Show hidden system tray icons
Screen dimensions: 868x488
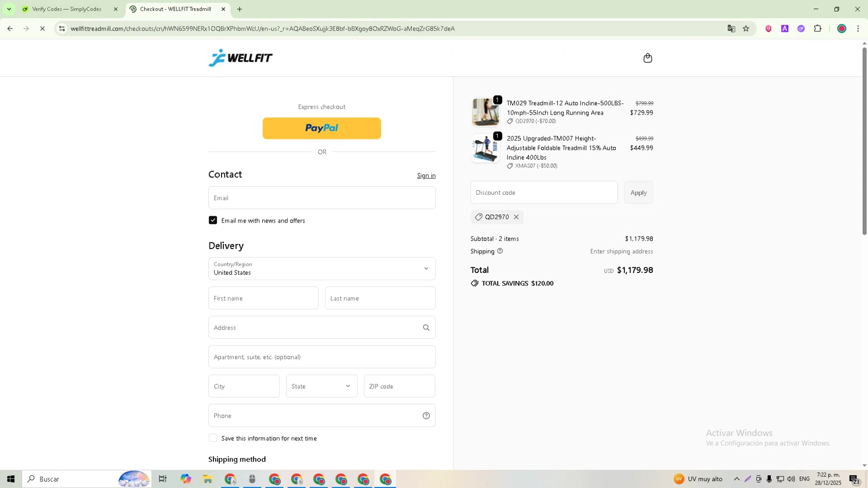pyautogui.click(x=737, y=479)
